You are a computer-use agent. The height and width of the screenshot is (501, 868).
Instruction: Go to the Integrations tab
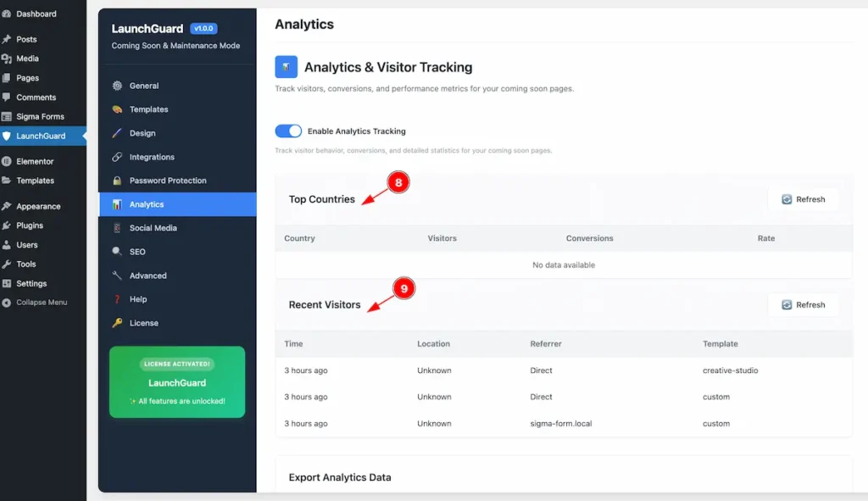[x=177, y=157]
